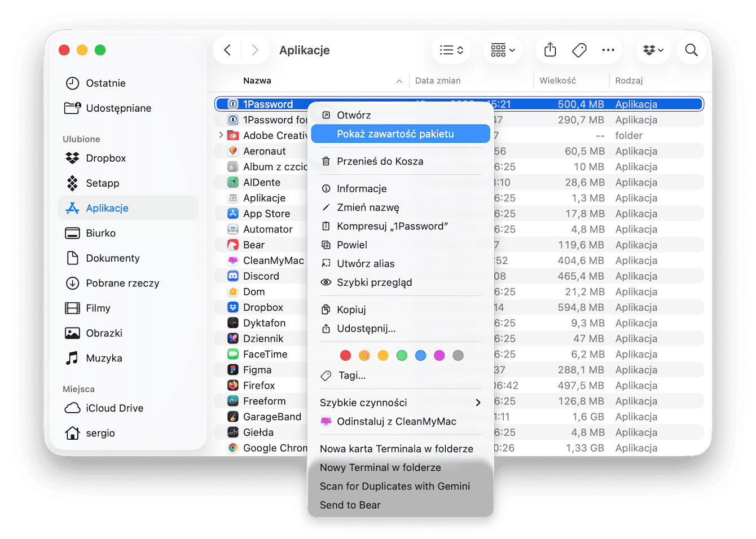Screen dimensions: 756x539
Task: Choose Otwórz in the context menu
Action: [x=401, y=115]
